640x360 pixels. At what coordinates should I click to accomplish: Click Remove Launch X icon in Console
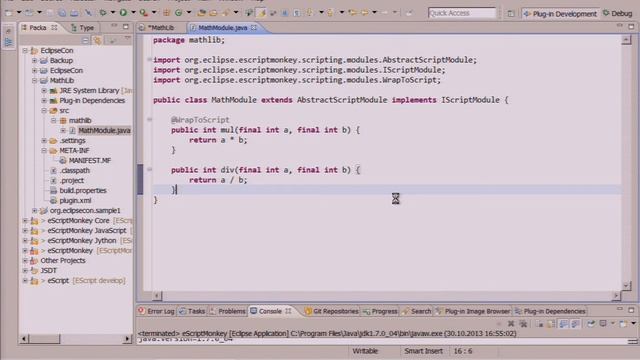tap(511, 324)
